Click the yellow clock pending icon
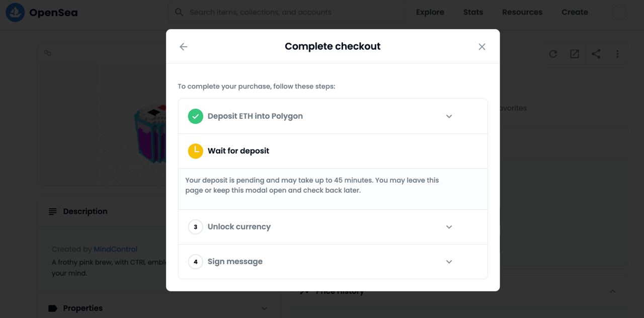644x318 pixels. point(195,151)
